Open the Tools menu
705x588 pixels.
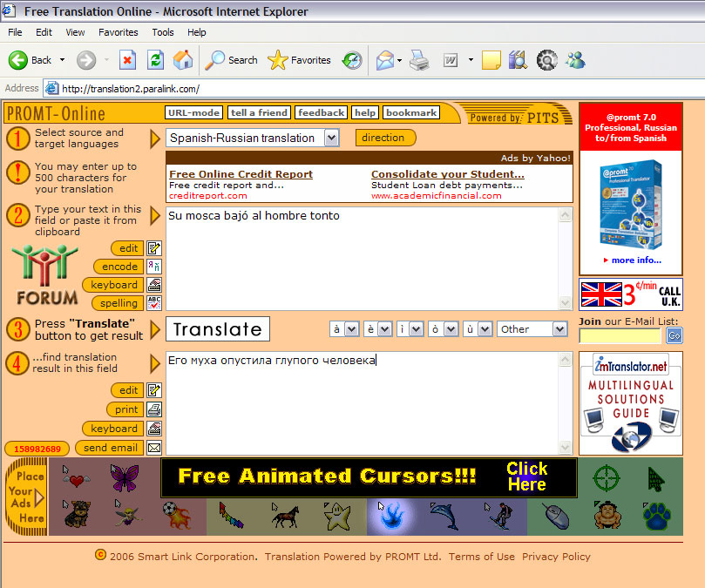[163, 32]
